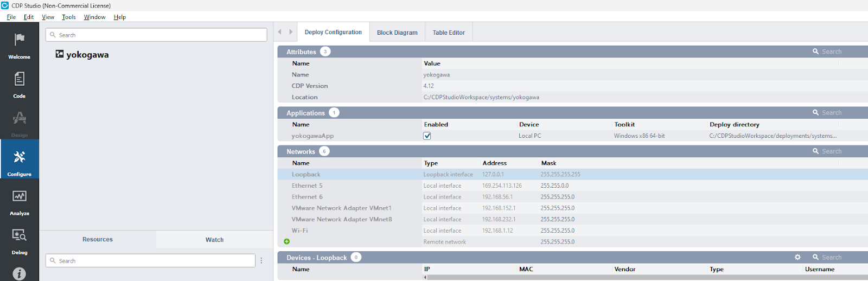Screen dimensions: 868x281
Task: Click Applications section search icon
Action: coord(815,113)
